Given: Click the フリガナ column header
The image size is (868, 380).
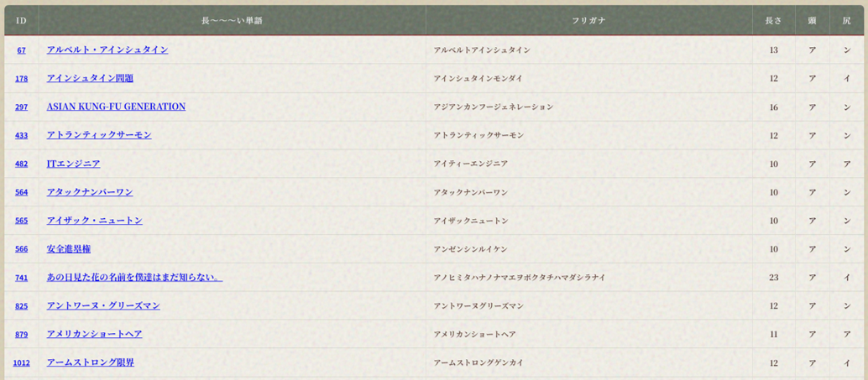Looking at the screenshot, I should pos(588,20).
